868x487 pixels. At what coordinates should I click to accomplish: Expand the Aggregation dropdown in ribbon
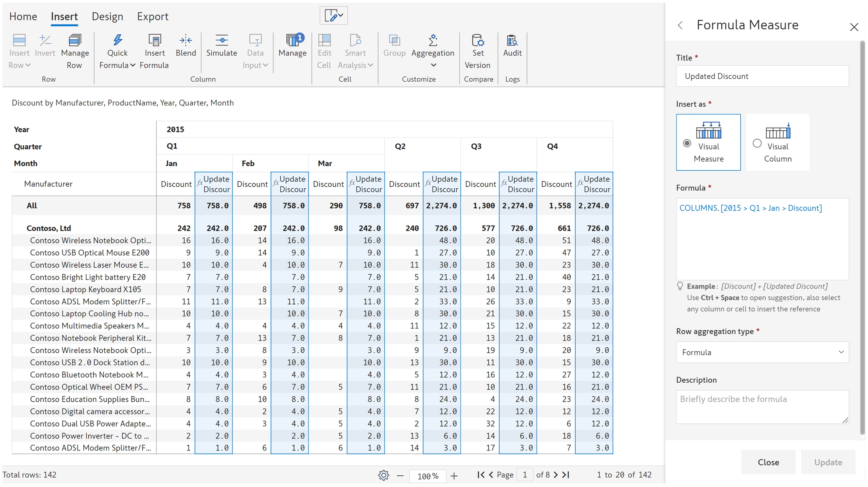pyautogui.click(x=433, y=65)
